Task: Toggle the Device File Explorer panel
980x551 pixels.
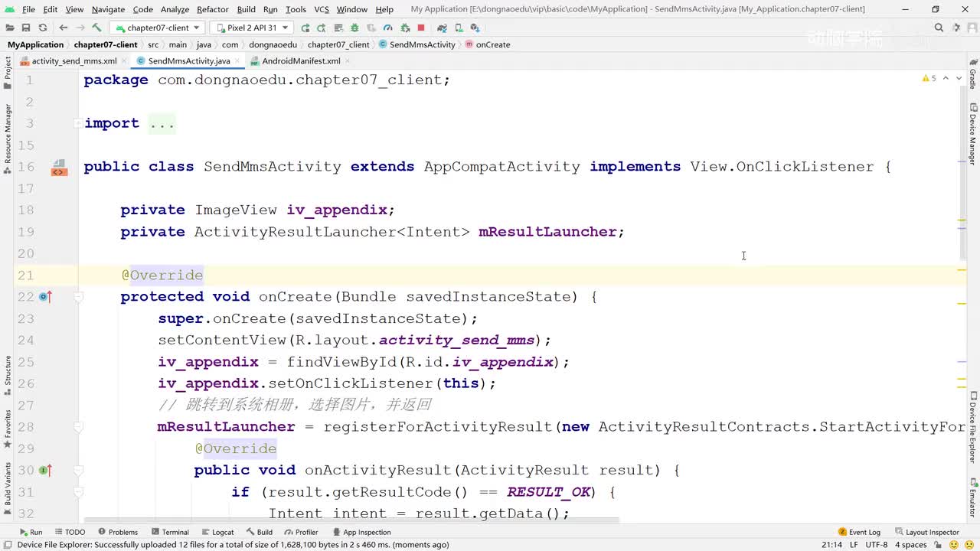Action: [x=972, y=429]
